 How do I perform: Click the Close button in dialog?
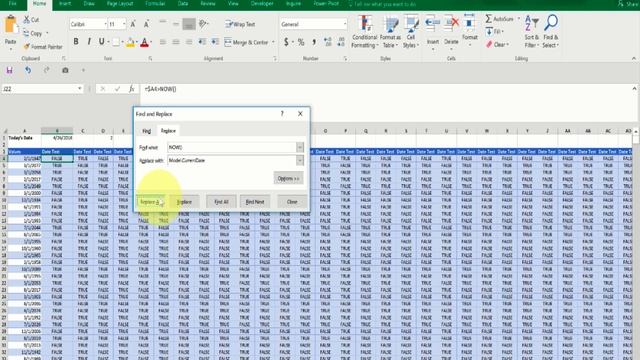click(292, 202)
